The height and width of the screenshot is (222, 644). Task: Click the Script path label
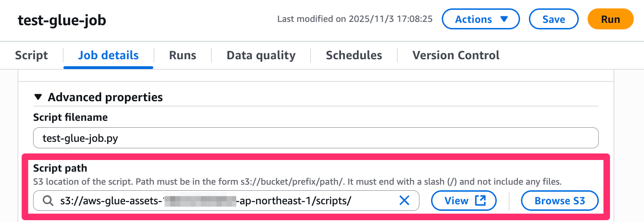[60, 168]
